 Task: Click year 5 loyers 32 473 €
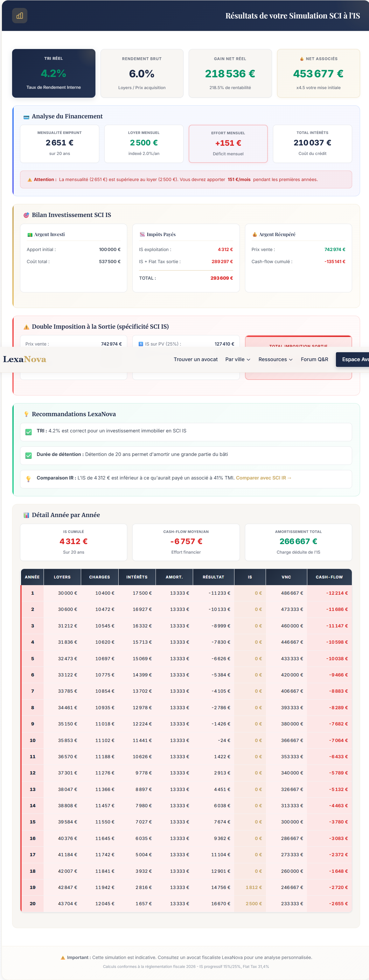[67, 659]
